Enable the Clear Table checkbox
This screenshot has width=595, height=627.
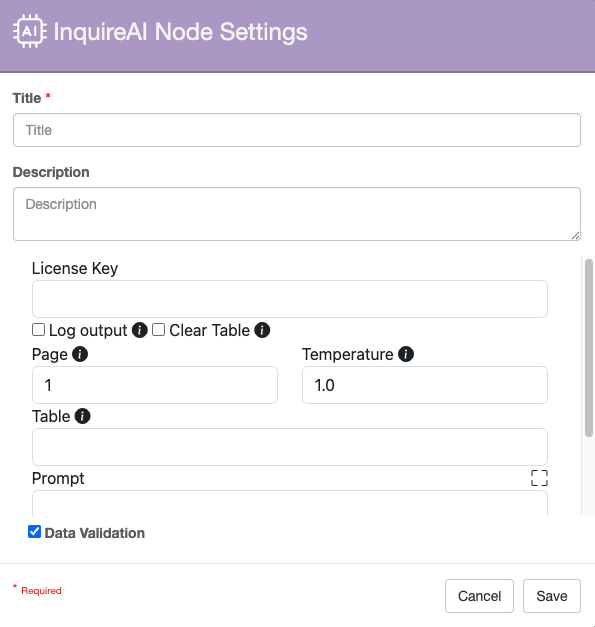pos(158,330)
